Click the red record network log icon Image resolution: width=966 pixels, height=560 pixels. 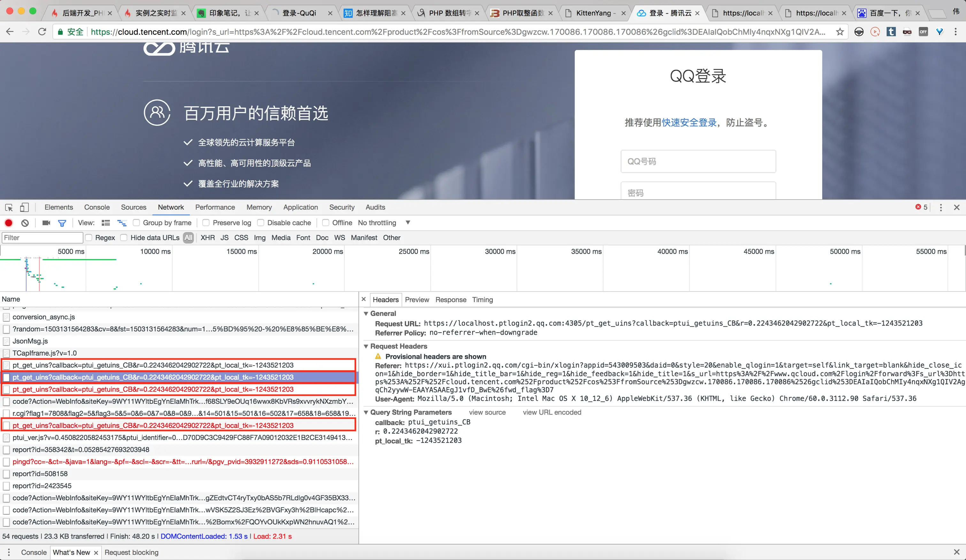point(8,223)
